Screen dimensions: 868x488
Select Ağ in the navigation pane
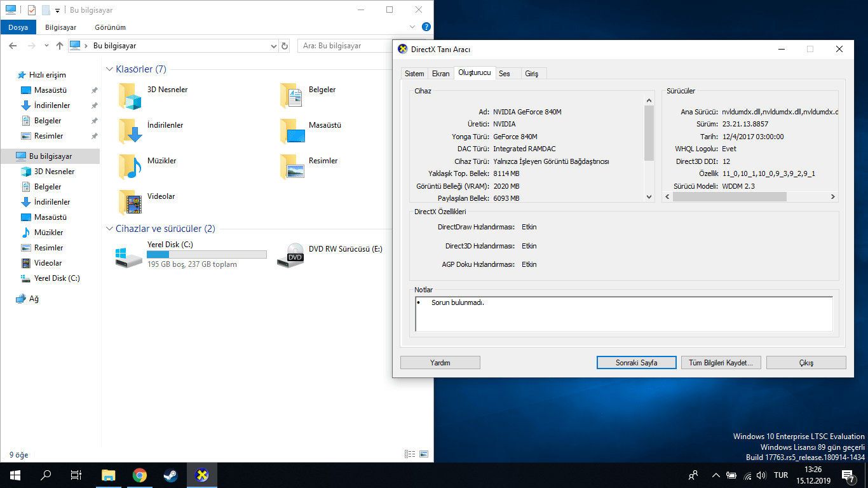click(x=34, y=299)
